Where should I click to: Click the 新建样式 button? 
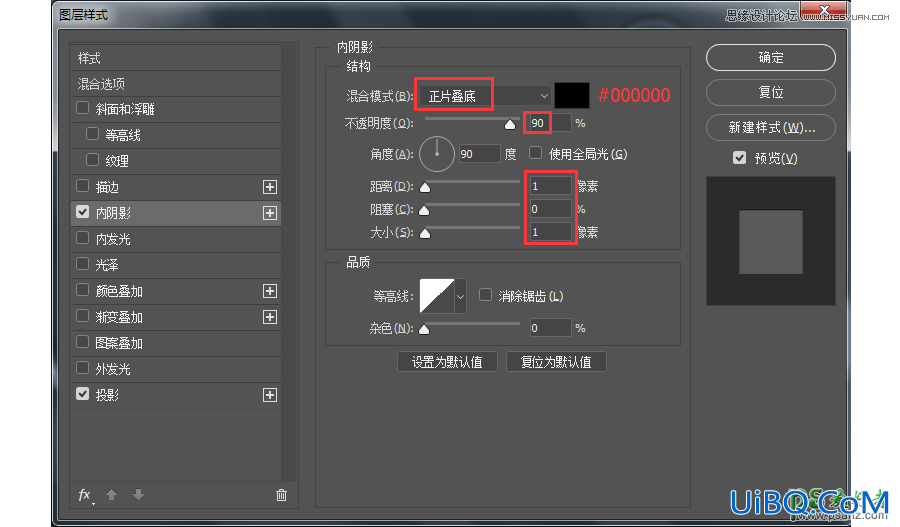(x=770, y=127)
